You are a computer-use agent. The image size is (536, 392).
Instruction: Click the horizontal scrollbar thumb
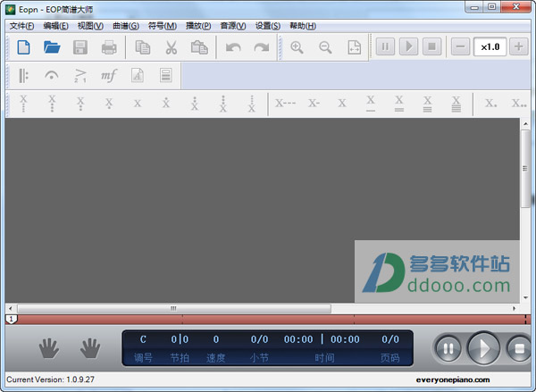(x=174, y=308)
